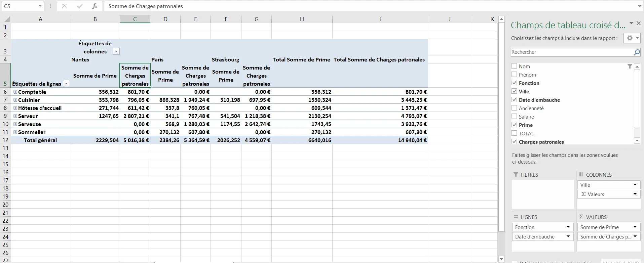The width and height of the screenshot is (644, 263).
Task: Click the confirm checkmark in formula bar
Action: pos(80,6)
